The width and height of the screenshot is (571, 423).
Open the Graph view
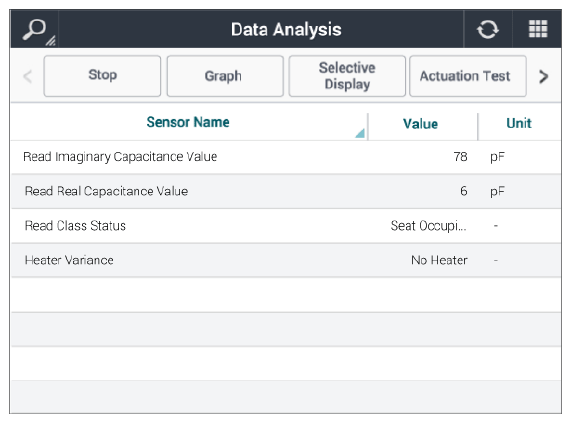click(225, 76)
